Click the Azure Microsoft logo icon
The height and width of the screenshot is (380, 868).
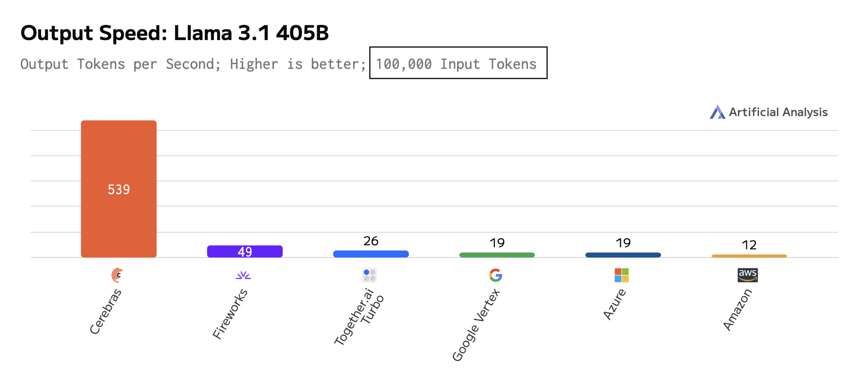coord(621,275)
